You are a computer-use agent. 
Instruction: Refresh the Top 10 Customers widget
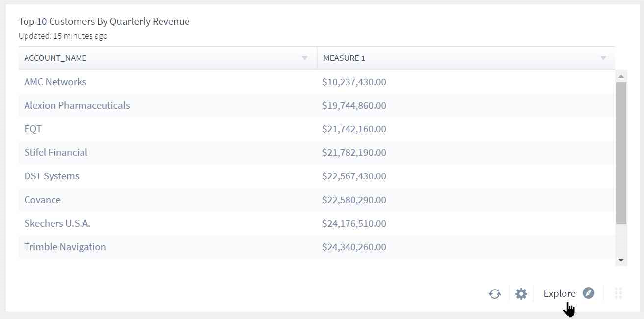tap(494, 294)
